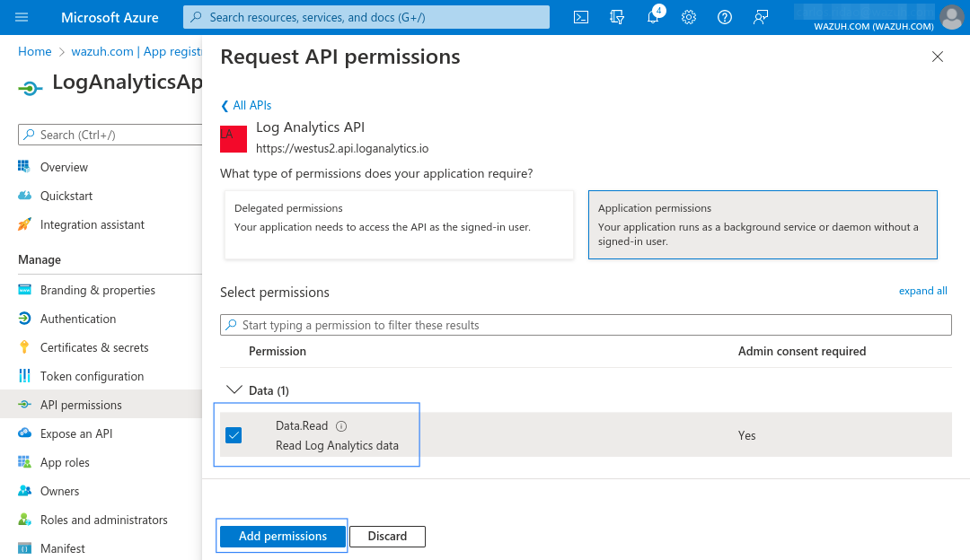
Task: Click the Permission column header
Action: 278,351
